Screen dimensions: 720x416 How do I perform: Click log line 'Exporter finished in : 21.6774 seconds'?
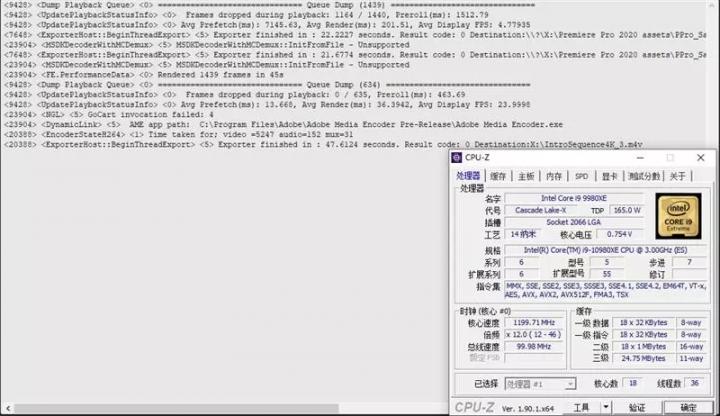coord(354,55)
